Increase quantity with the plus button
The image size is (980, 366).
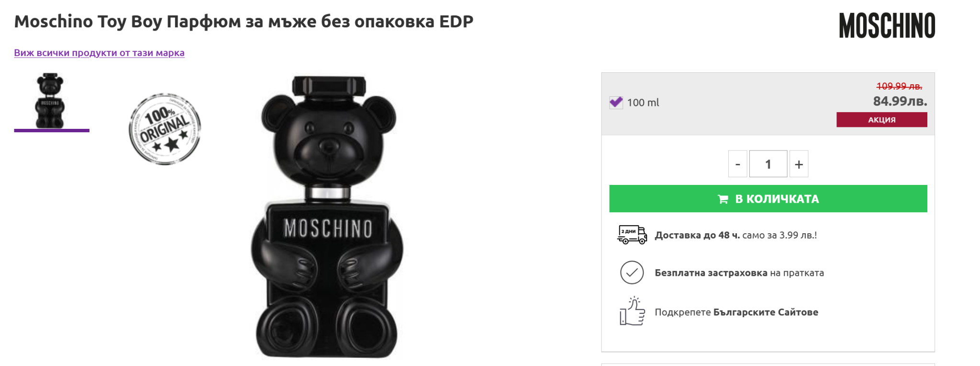pos(799,164)
